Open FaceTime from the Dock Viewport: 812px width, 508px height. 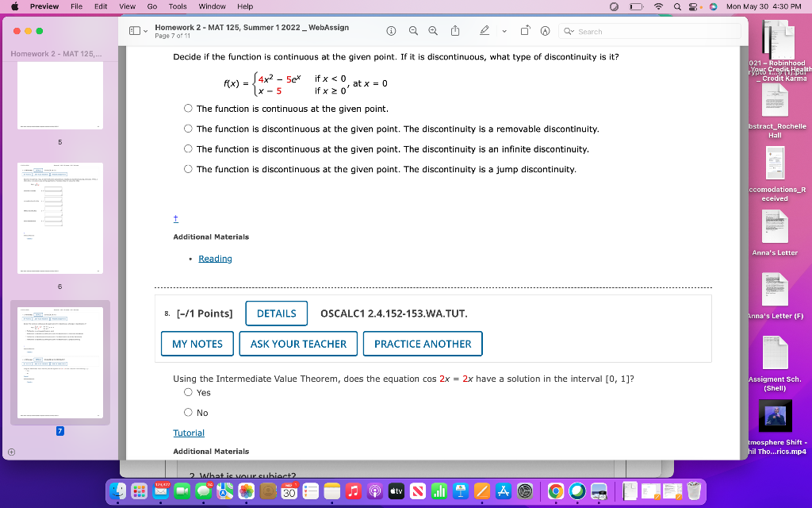pos(182,491)
